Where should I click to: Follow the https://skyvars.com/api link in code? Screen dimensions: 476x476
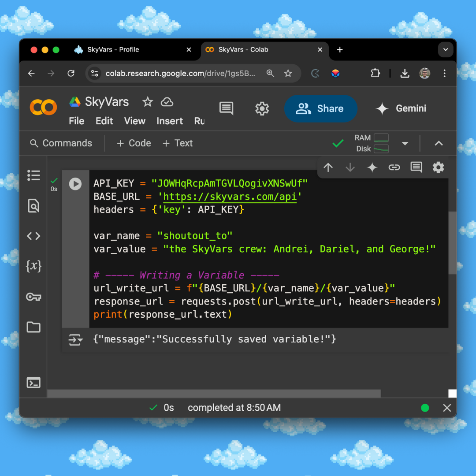tap(230, 197)
